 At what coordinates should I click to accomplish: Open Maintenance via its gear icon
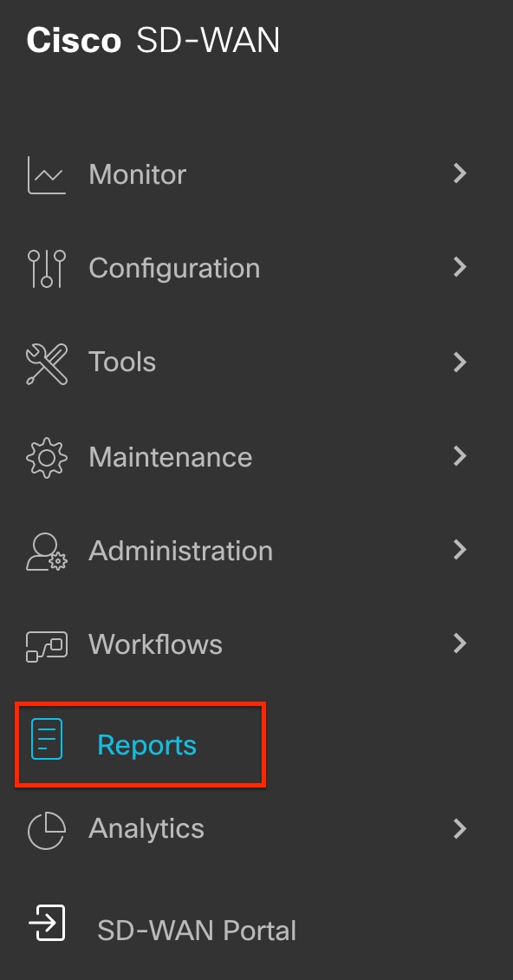click(x=46, y=458)
